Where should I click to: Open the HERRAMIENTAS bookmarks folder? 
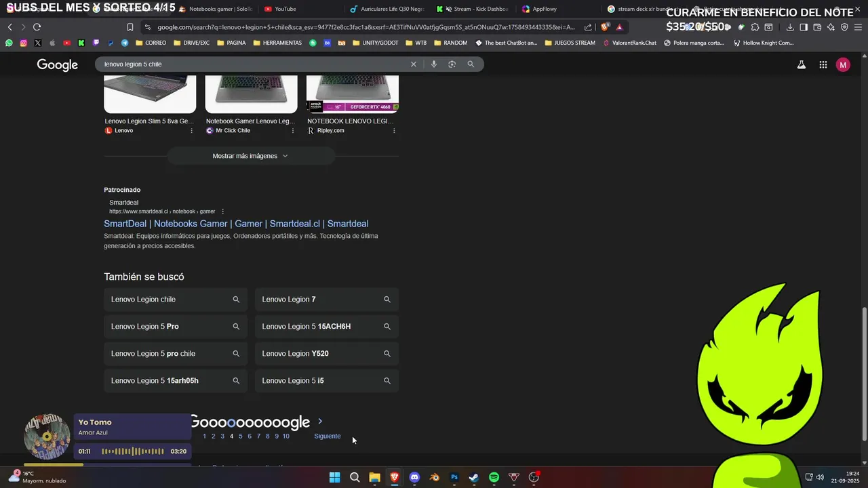tap(277, 43)
